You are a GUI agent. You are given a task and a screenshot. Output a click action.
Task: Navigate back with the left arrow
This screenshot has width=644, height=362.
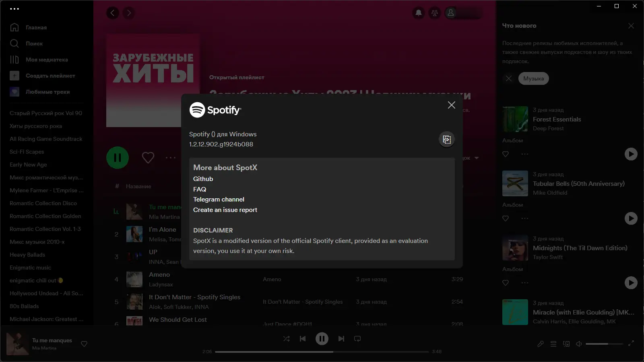point(113,13)
